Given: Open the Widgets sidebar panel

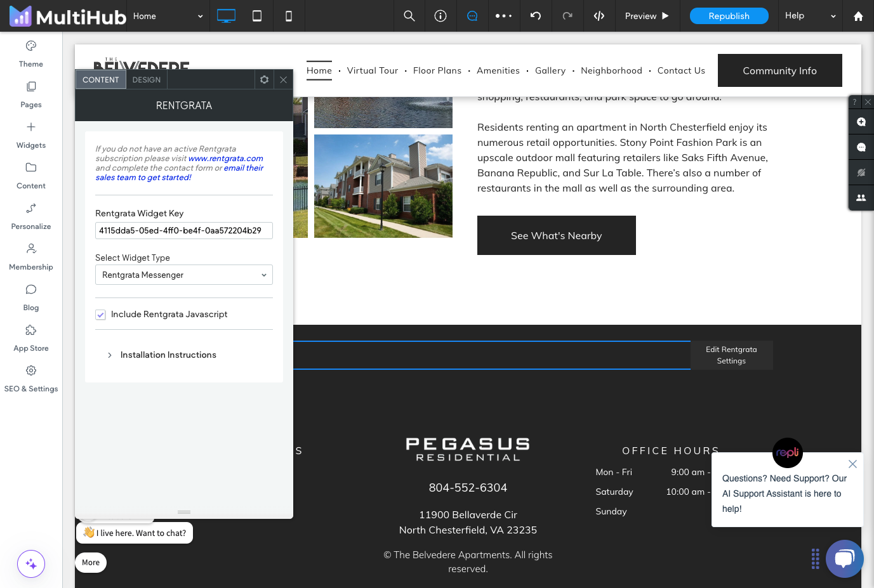Looking at the screenshot, I should pos(31,135).
